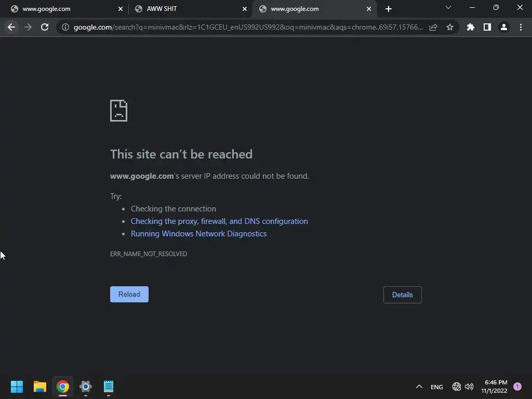Image resolution: width=532 pixels, height=399 pixels.
Task: Click Chrome icon in taskbar
Action: (x=63, y=387)
